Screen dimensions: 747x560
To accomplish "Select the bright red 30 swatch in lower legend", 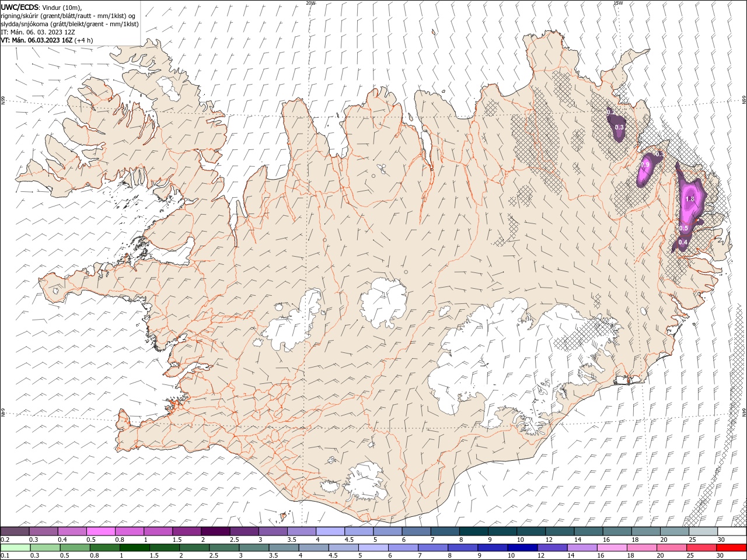I will pyautogui.click(x=731, y=547).
